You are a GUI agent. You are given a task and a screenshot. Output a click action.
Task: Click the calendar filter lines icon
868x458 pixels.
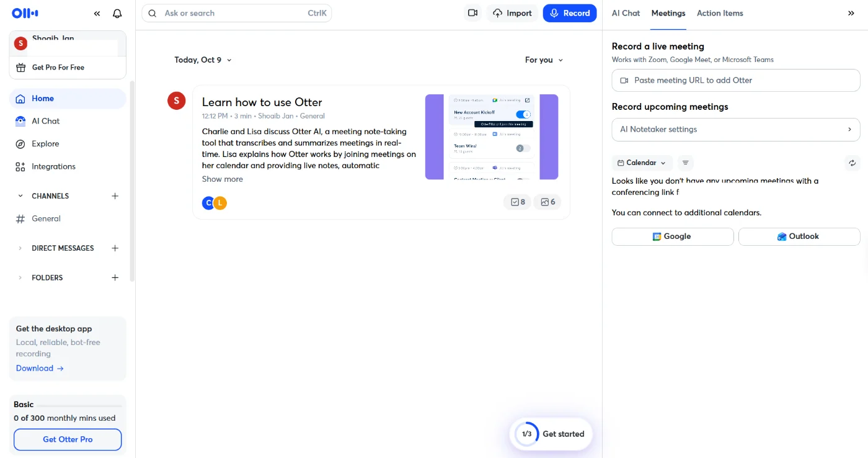click(686, 163)
